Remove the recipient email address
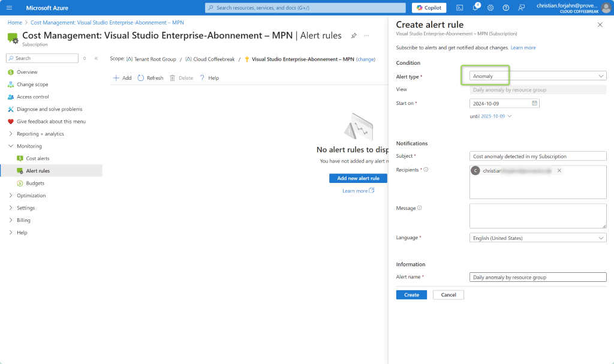This screenshot has width=614, height=364. 559,171
